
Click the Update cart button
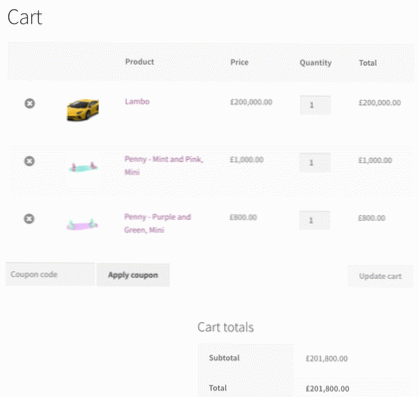(380, 276)
